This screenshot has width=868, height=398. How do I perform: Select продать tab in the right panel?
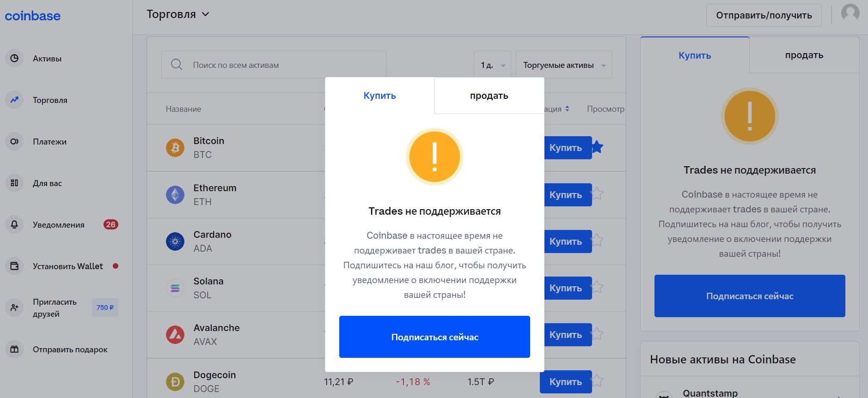pyautogui.click(x=804, y=55)
